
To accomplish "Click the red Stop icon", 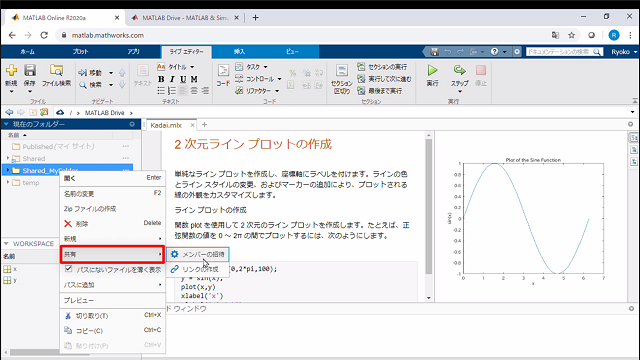I will pyautogui.click(x=481, y=71).
